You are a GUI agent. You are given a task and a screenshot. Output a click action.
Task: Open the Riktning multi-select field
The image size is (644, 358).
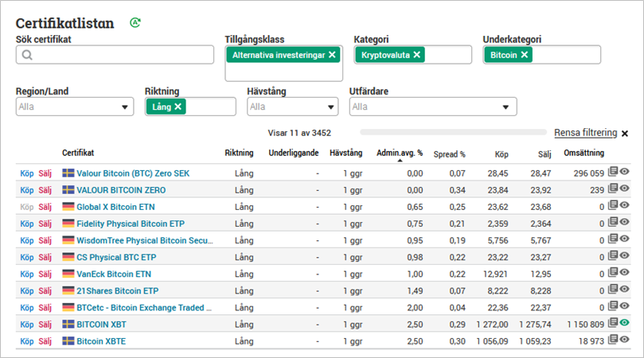(190, 107)
